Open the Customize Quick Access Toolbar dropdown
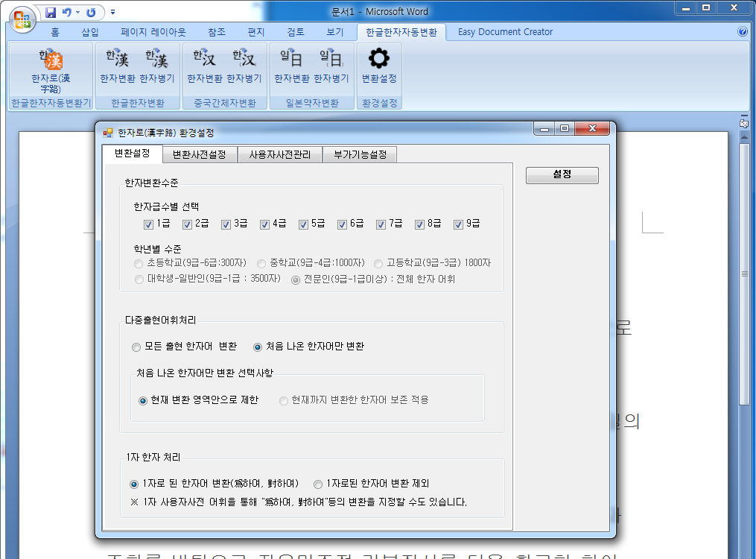The image size is (756, 559). [x=112, y=13]
